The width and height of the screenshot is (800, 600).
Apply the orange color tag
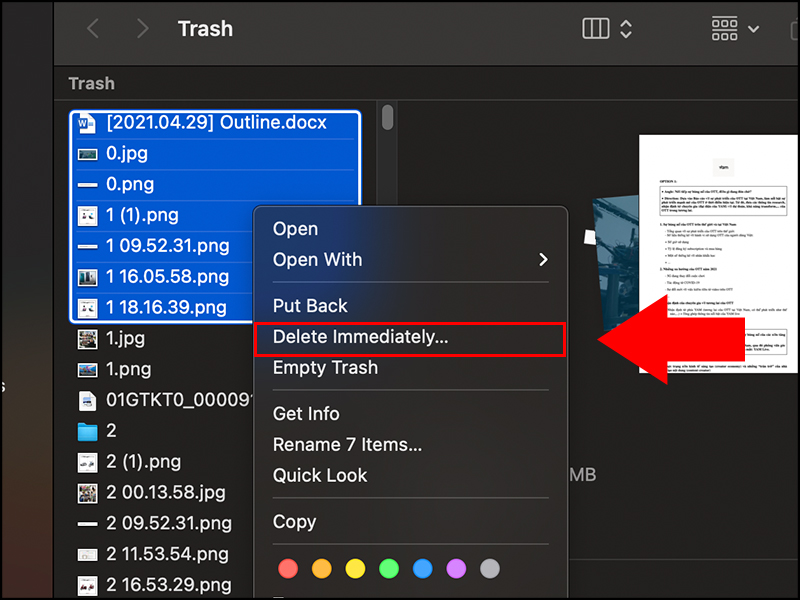click(x=321, y=568)
